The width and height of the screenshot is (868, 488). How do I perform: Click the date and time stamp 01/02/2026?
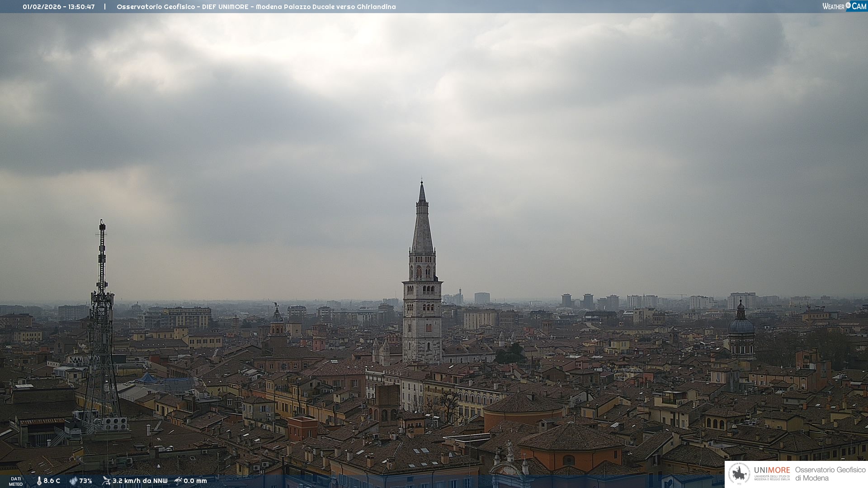[59, 7]
